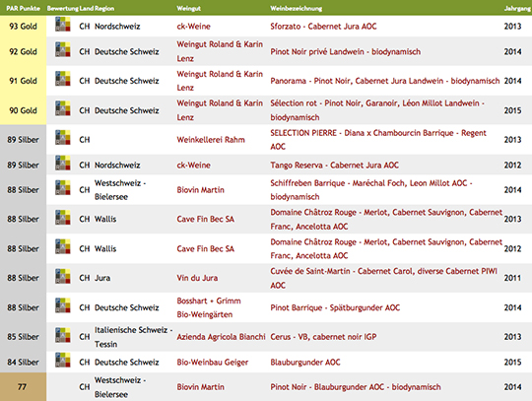Click rating icon in 92 Gold row

click(x=63, y=49)
